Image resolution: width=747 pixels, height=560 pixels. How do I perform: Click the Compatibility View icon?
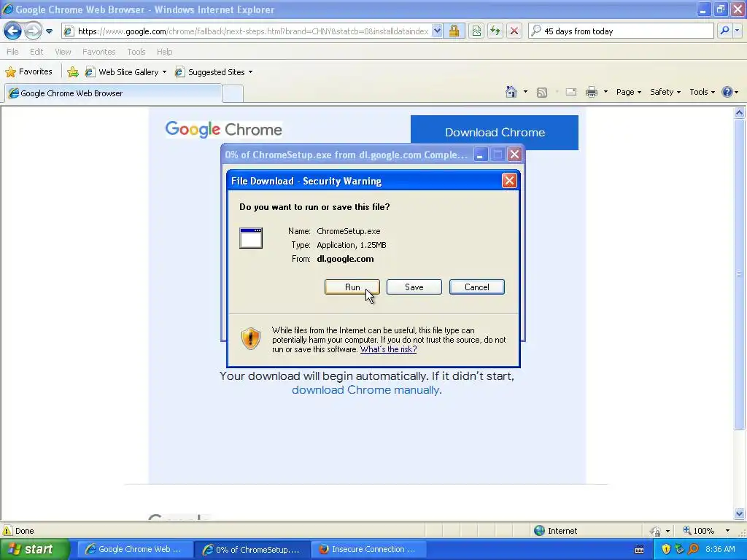(x=476, y=31)
